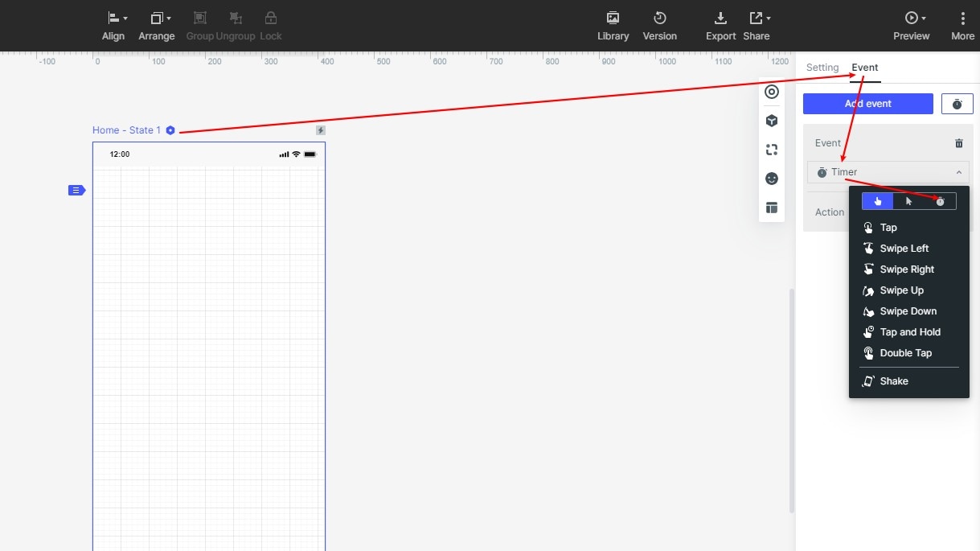Click the stopwatch button beside Add event
Screen dimensions: 980x551
[x=957, y=104]
